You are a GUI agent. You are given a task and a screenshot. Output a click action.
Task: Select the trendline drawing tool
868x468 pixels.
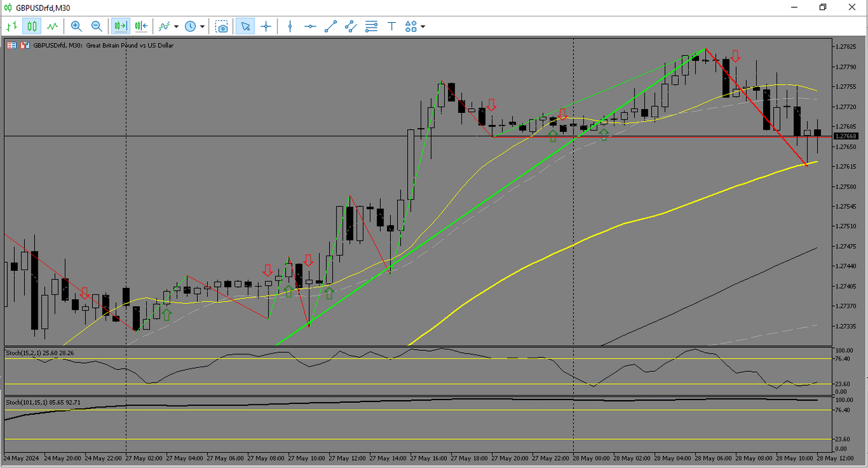point(330,26)
